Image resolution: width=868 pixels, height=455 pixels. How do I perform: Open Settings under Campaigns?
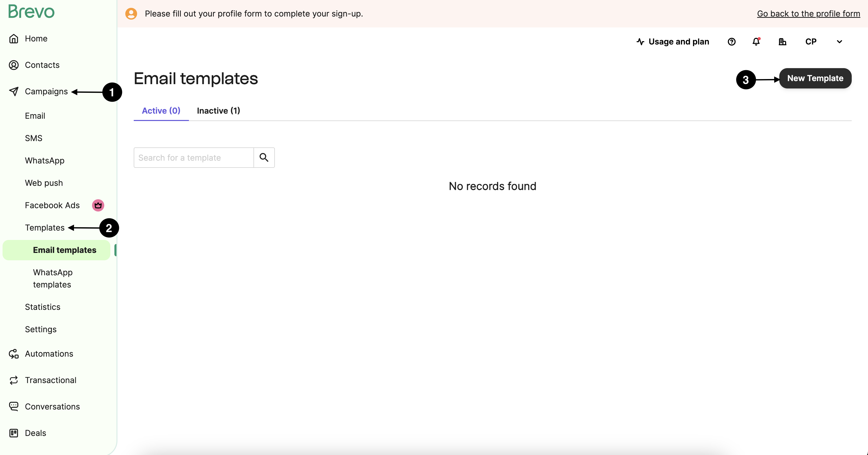[41, 329]
